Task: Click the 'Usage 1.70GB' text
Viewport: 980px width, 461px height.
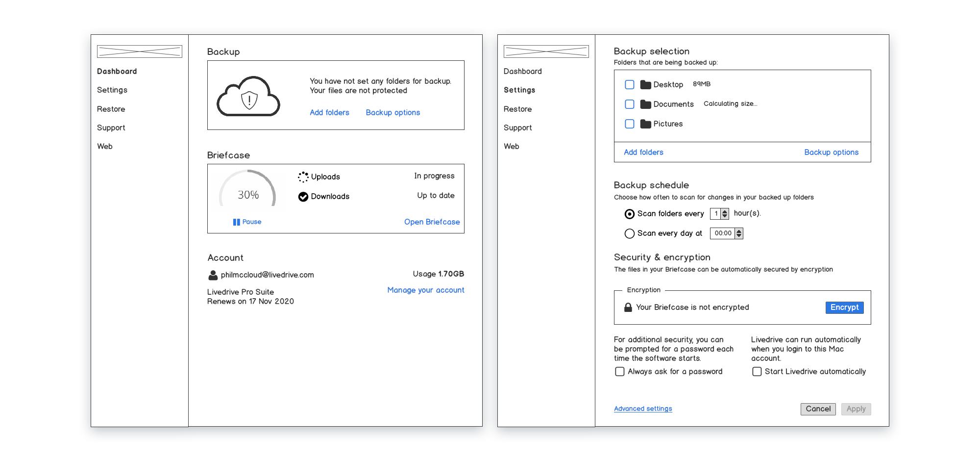Action: 439,274
